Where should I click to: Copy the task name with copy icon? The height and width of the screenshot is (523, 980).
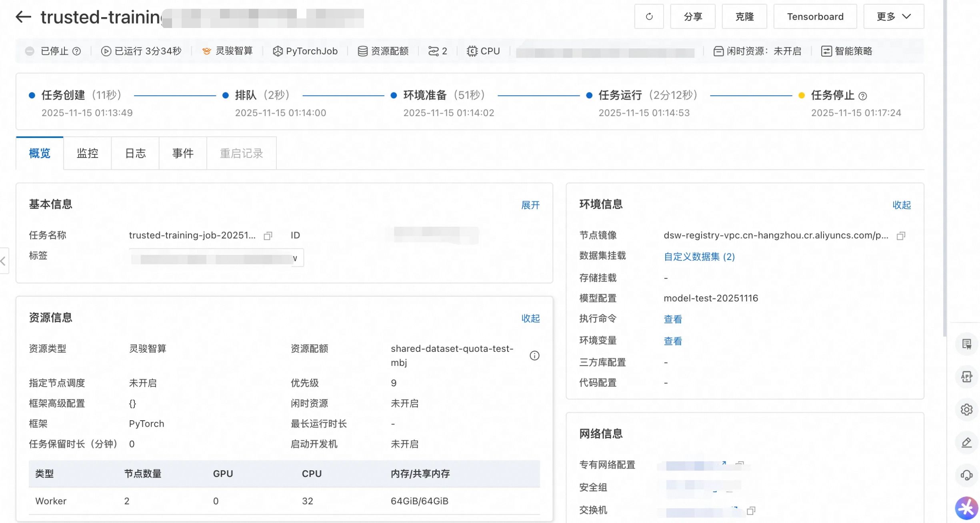coord(268,236)
